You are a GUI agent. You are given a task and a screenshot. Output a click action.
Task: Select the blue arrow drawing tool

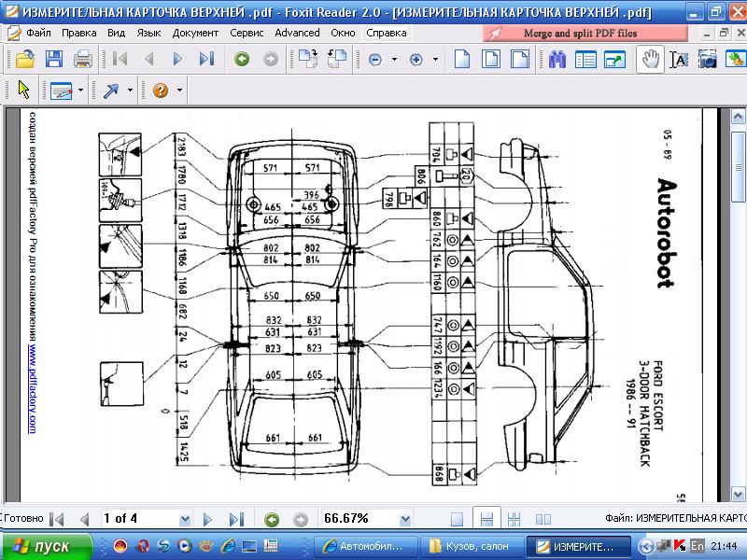click(x=110, y=90)
